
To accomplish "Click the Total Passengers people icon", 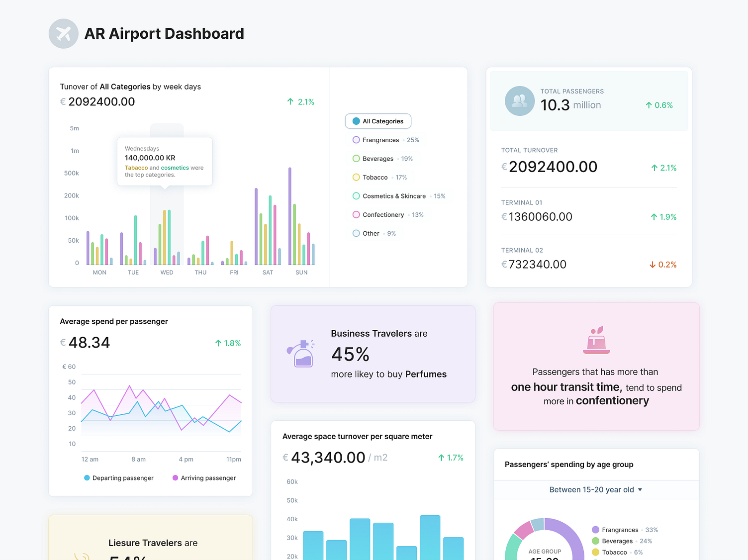I will click(x=519, y=100).
